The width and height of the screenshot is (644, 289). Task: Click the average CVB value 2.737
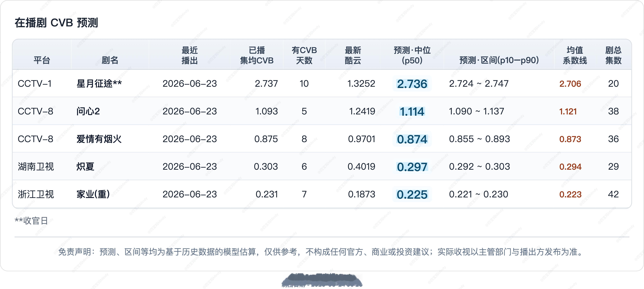[x=266, y=83]
